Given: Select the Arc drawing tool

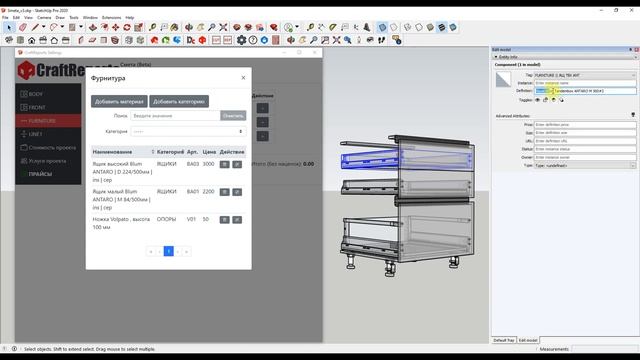Looking at the screenshot, I should tap(53, 27).
